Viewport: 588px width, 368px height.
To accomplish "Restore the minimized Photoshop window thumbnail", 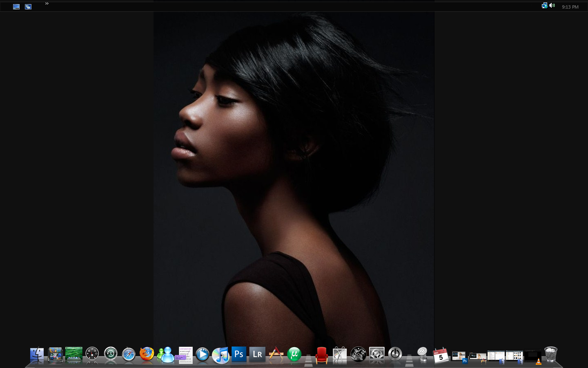I will point(459,357).
